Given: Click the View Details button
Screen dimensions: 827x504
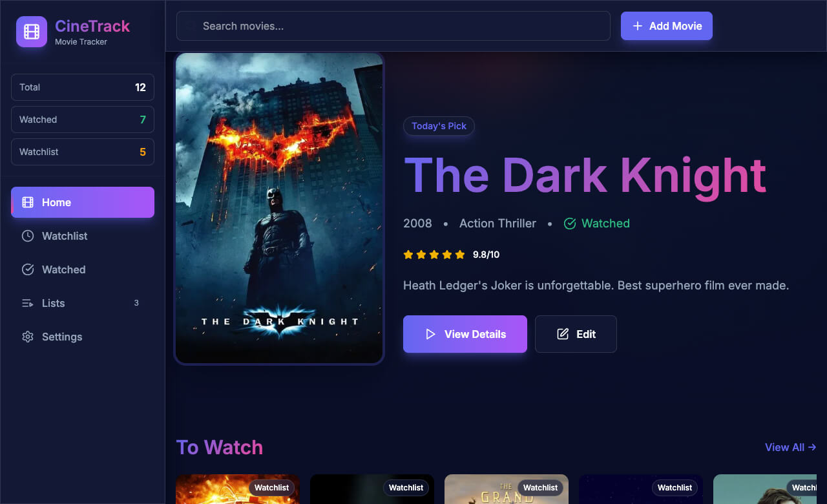Looking at the screenshot, I should pyautogui.click(x=465, y=334).
